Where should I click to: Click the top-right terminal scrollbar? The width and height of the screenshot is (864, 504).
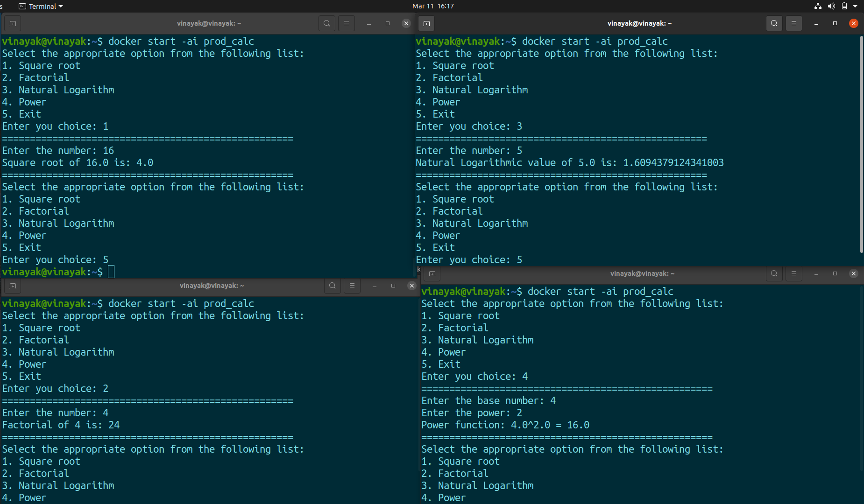point(861,145)
